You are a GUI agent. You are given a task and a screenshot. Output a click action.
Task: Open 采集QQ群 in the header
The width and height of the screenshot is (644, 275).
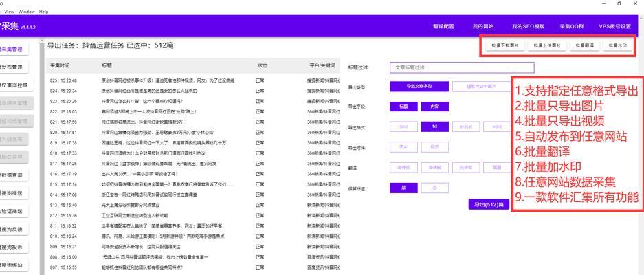click(x=571, y=26)
